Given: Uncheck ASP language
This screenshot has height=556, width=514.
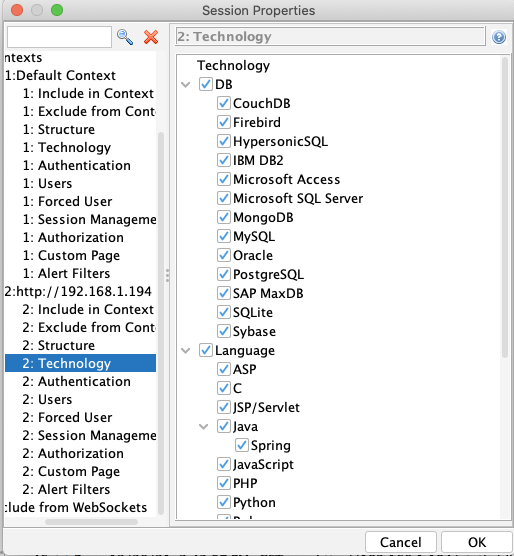Looking at the screenshot, I should (x=224, y=369).
